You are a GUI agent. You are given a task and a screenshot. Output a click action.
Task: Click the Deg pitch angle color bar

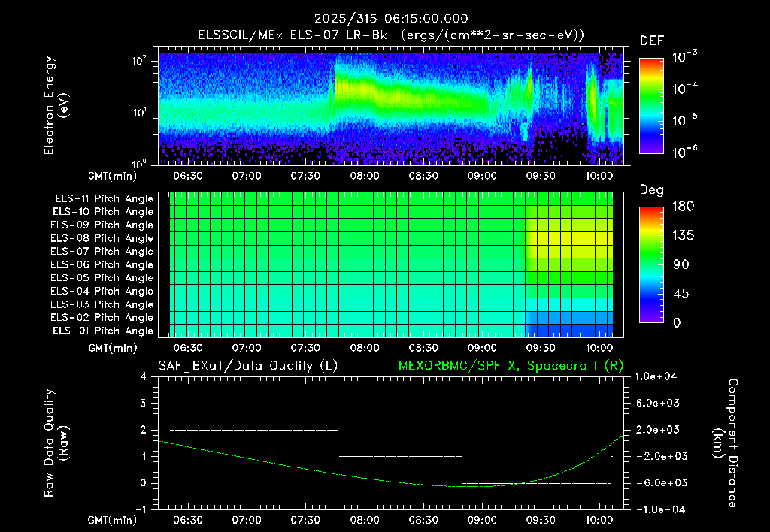[x=652, y=264]
